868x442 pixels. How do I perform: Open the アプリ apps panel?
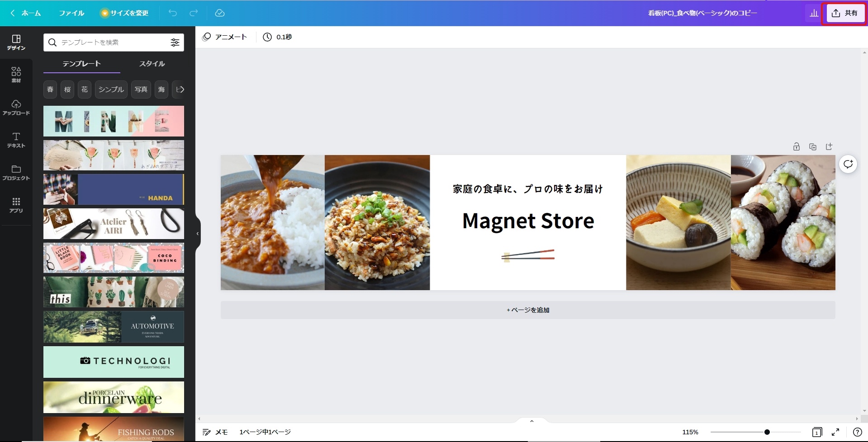click(x=16, y=205)
